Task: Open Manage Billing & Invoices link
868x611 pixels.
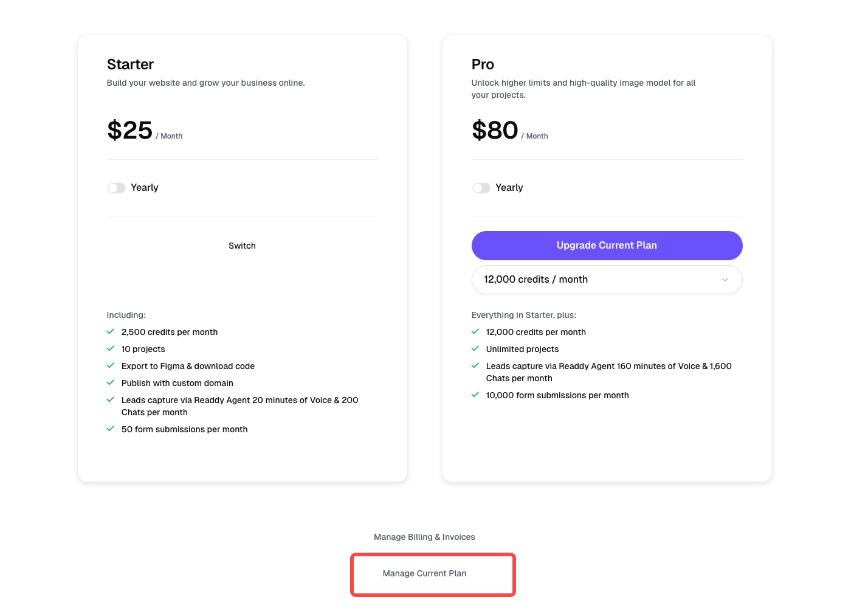Action: (424, 537)
